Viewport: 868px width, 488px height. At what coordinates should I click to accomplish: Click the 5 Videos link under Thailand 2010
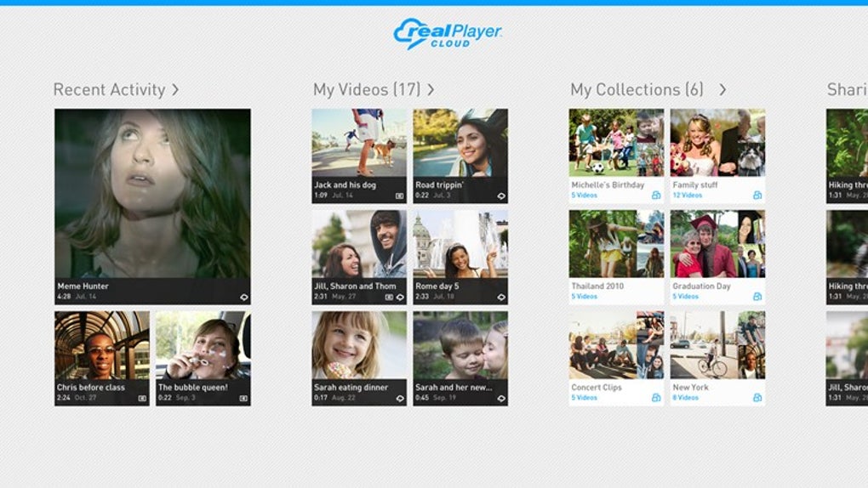point(584,297)
